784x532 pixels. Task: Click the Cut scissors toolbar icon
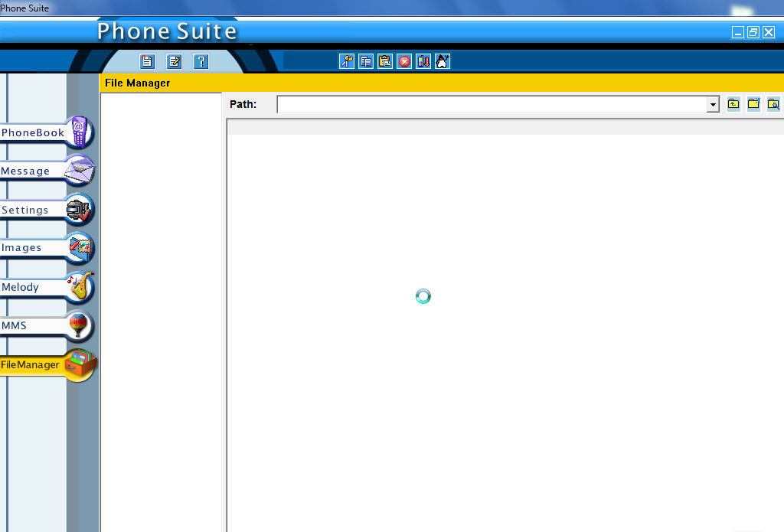click(347, 62)
